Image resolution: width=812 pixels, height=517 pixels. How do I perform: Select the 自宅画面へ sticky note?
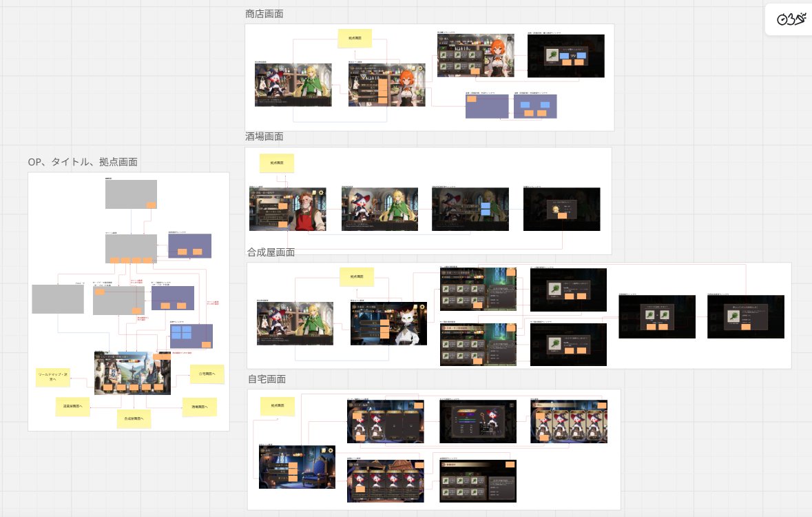point(207,374)
